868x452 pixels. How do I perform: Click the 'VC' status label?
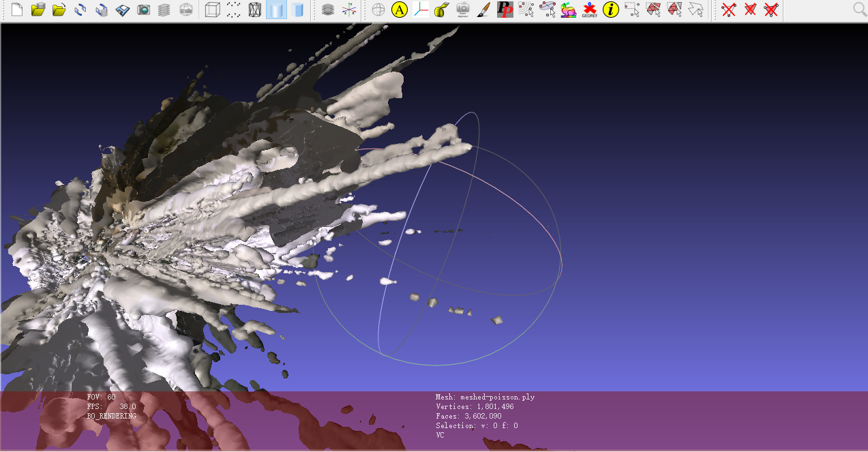(x=440, y=435)
